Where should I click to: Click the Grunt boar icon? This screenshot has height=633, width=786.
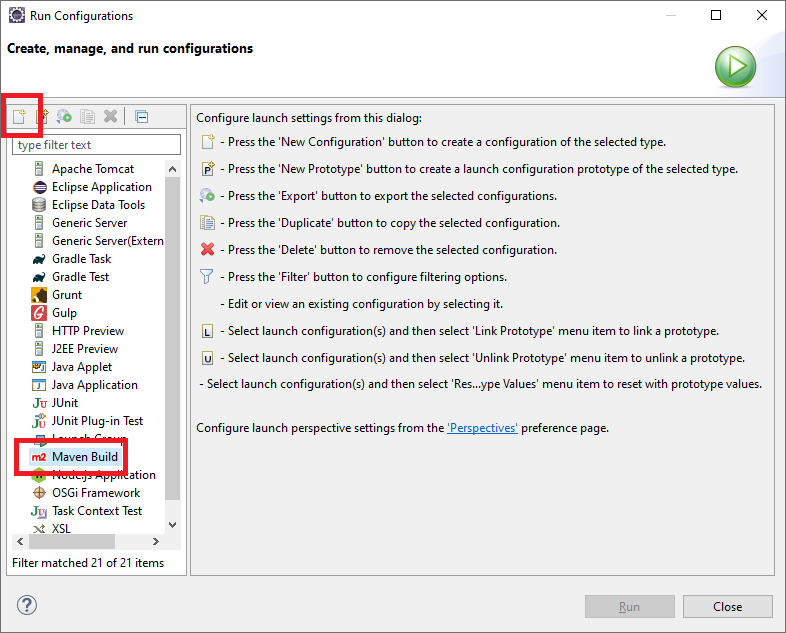tap(39, 295)
